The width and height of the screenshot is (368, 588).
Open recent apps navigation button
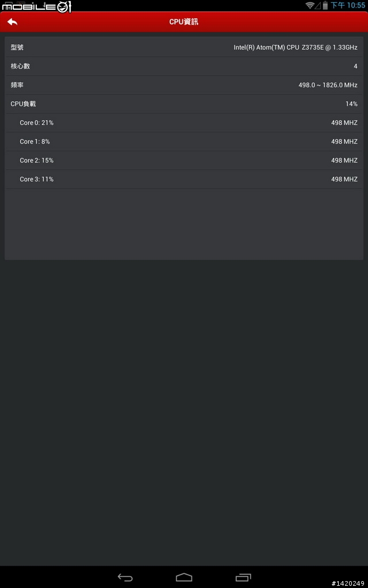(x=243, y=577)
